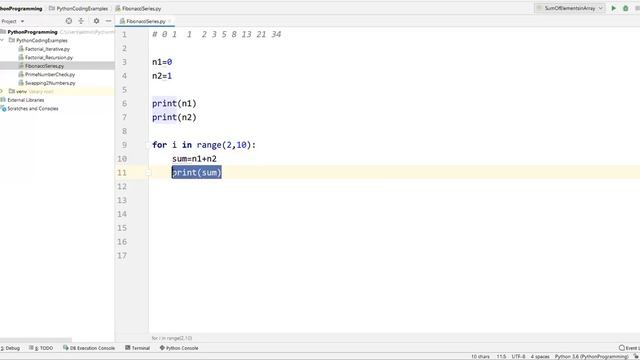Click the Python 3.6 interpreter selector
640x360 pixels.
point(591,357)
